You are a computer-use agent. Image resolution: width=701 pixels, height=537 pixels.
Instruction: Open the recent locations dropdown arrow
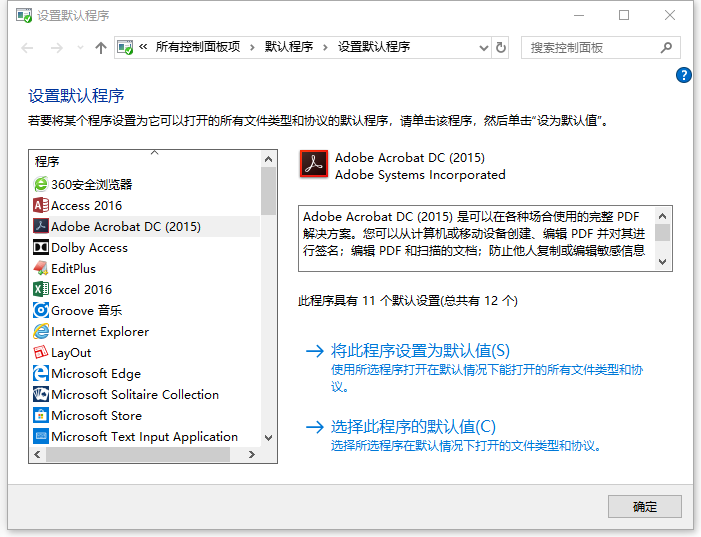click(x=80, y=47)
